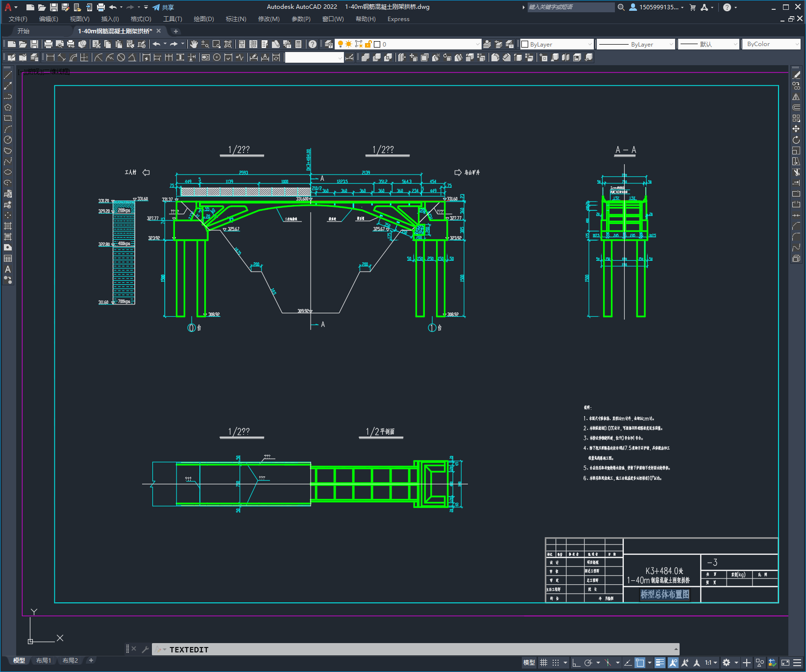Toggle polar tracking in the status bar

588,663
